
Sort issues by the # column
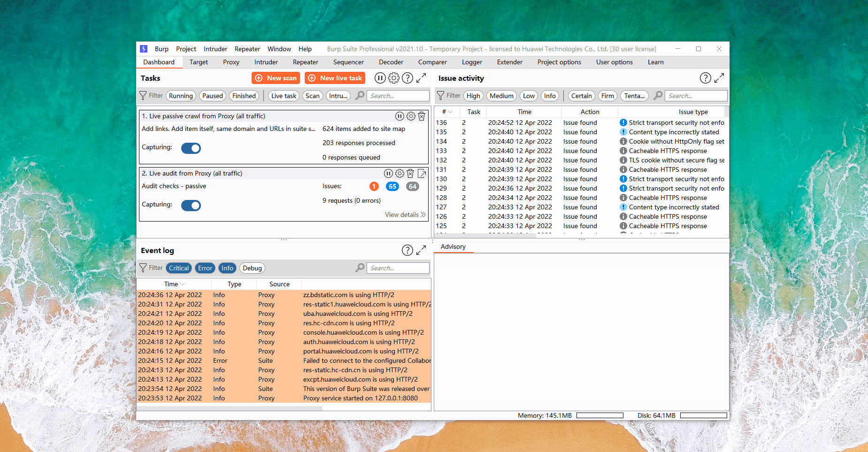point(446,112)
